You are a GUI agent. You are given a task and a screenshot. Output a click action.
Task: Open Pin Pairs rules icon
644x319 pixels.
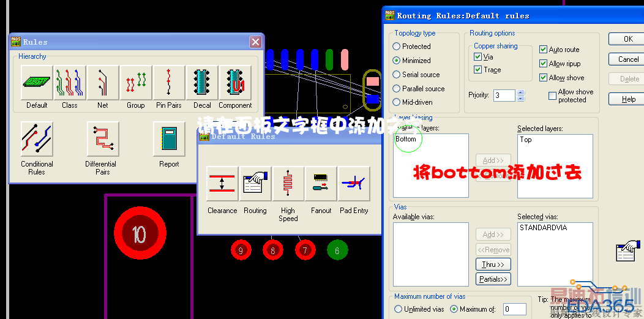[x=169, y=83]
